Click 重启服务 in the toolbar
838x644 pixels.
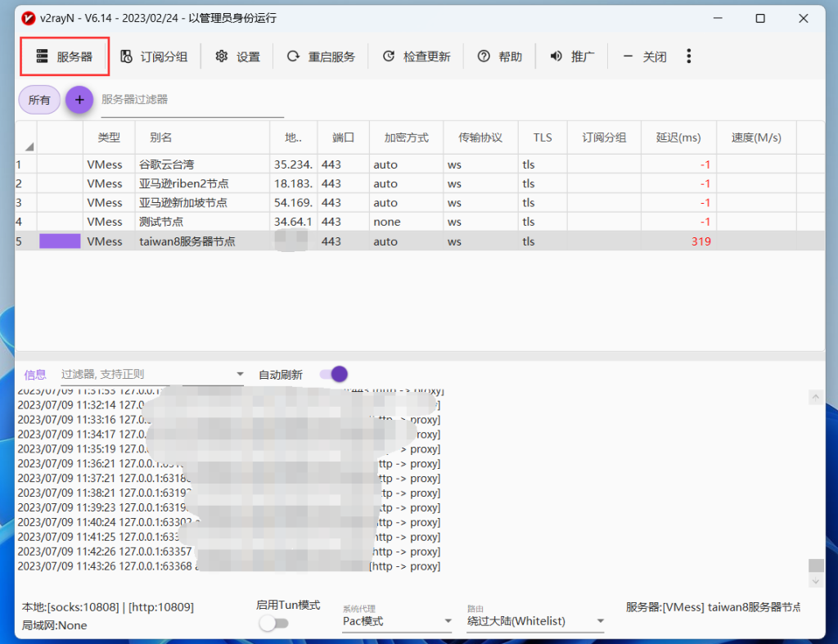321,56
